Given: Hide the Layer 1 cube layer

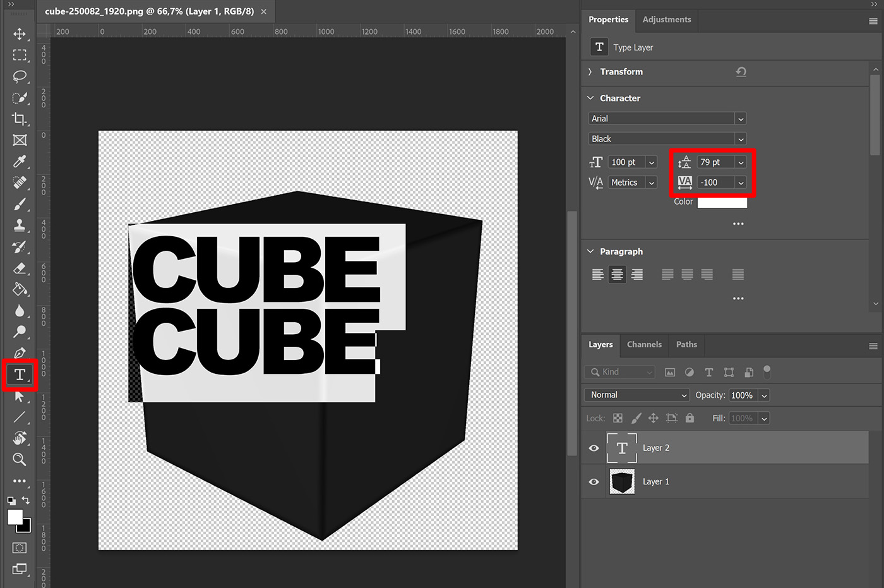Looking at the screenshot, I should [594, 481].
